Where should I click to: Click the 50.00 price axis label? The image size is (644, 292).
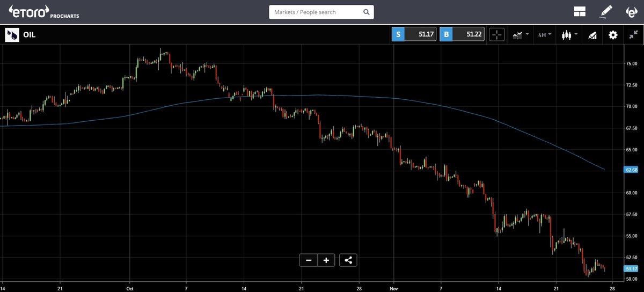[x=631, y=279]
